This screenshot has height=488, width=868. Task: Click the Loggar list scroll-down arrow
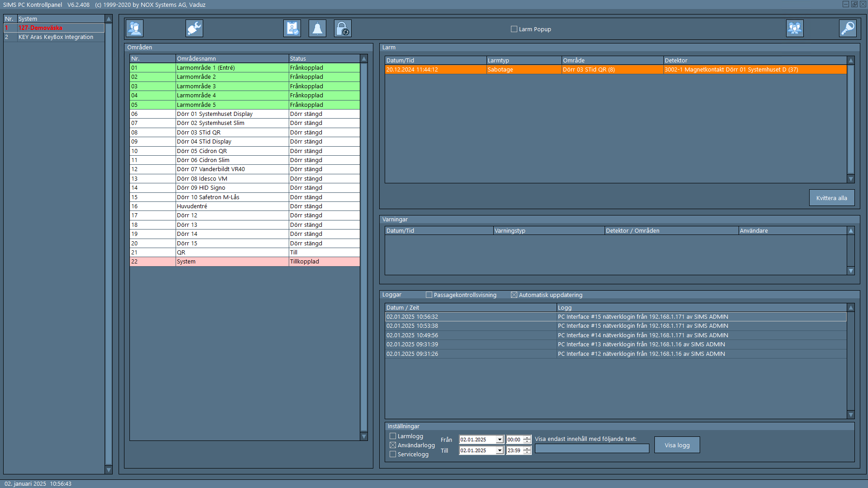(851, 415)
